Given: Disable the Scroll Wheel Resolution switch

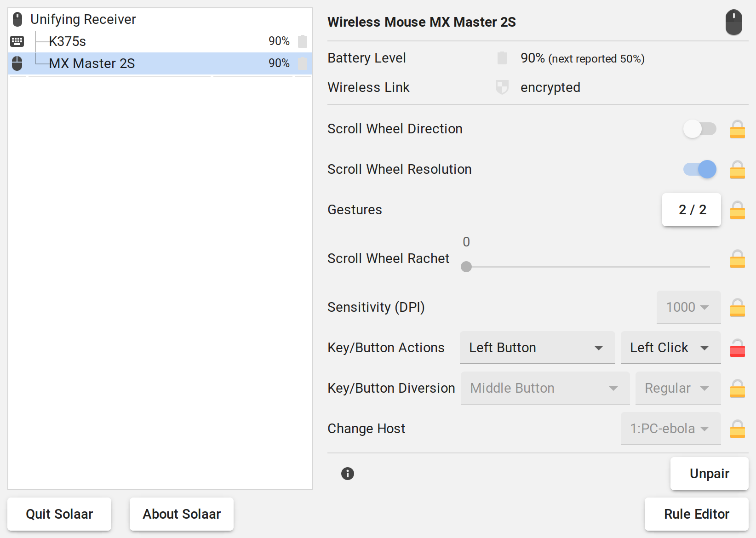Looking at the screenshot, I should [700, 169].
